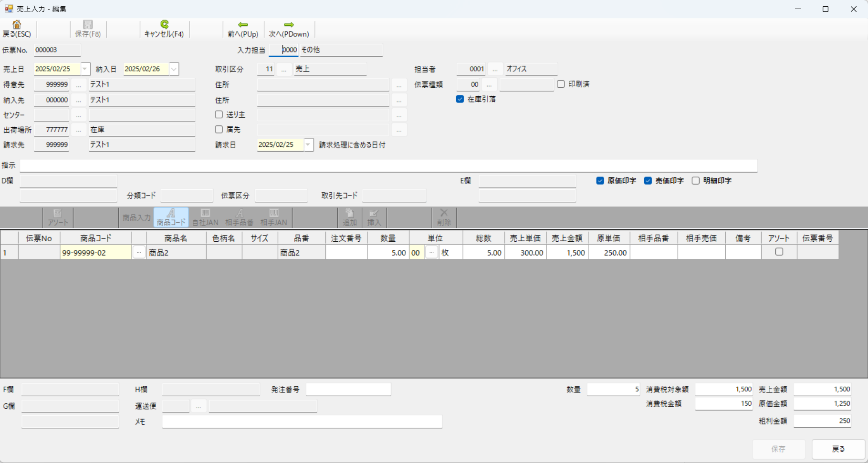Click the 保存(F8) save icon
868x463 pixels.
tap(88, 25)
